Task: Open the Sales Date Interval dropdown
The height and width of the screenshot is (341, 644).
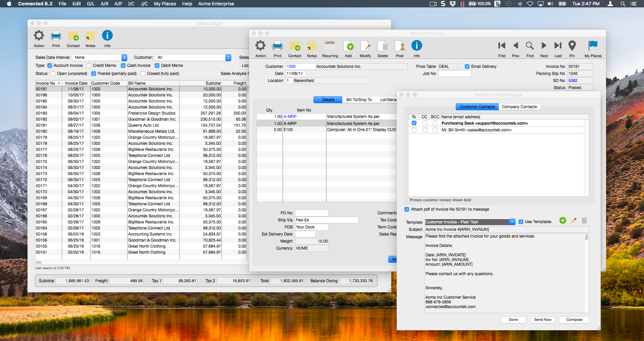Action: [124, 57]
